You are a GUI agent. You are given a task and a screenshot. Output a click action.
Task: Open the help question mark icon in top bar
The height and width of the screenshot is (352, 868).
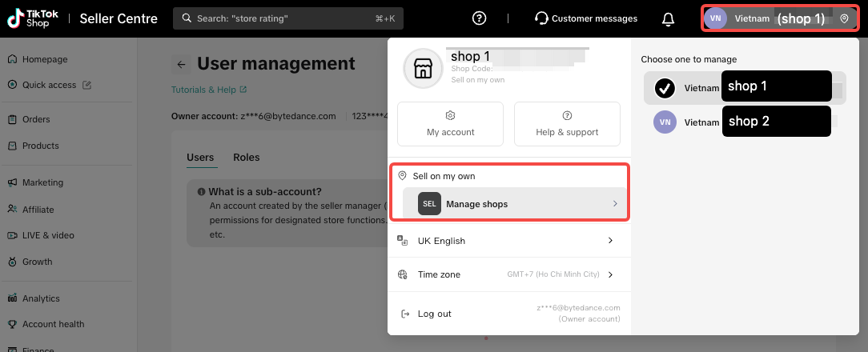(479, 18)
